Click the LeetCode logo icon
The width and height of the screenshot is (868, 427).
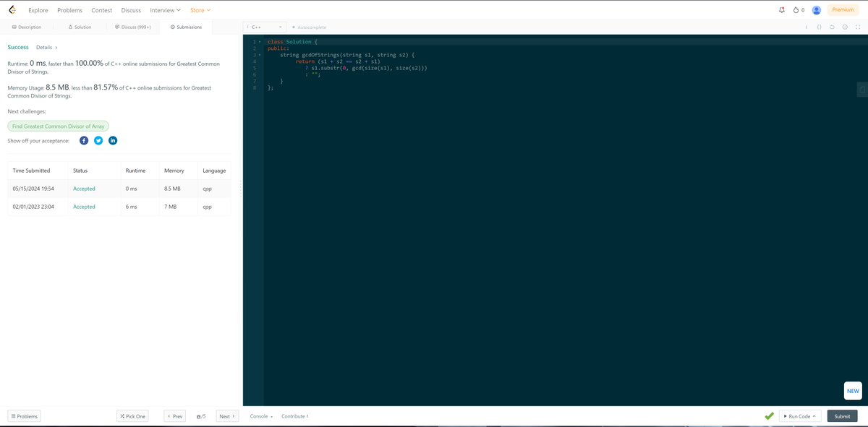[12, 10]
